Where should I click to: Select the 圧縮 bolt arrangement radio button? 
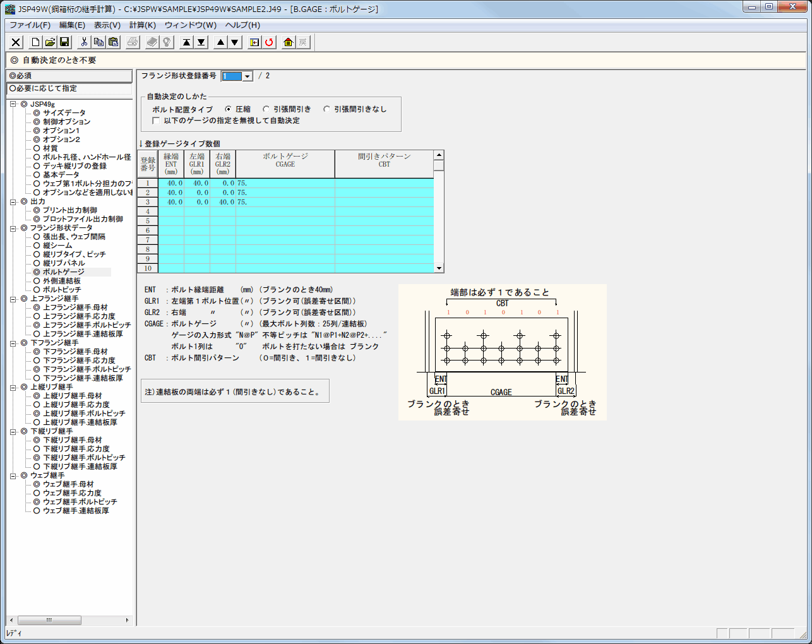(229, 109)
